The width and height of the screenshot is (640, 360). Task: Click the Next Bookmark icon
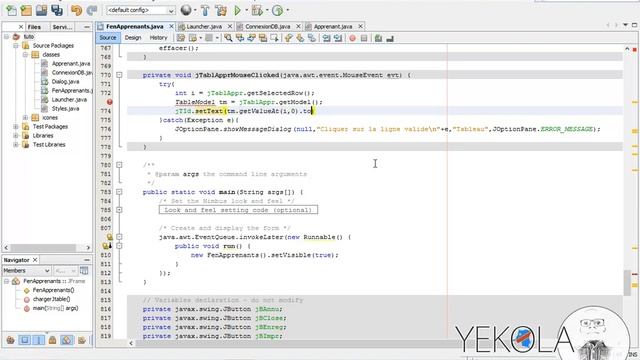click(x=300, y=38)
